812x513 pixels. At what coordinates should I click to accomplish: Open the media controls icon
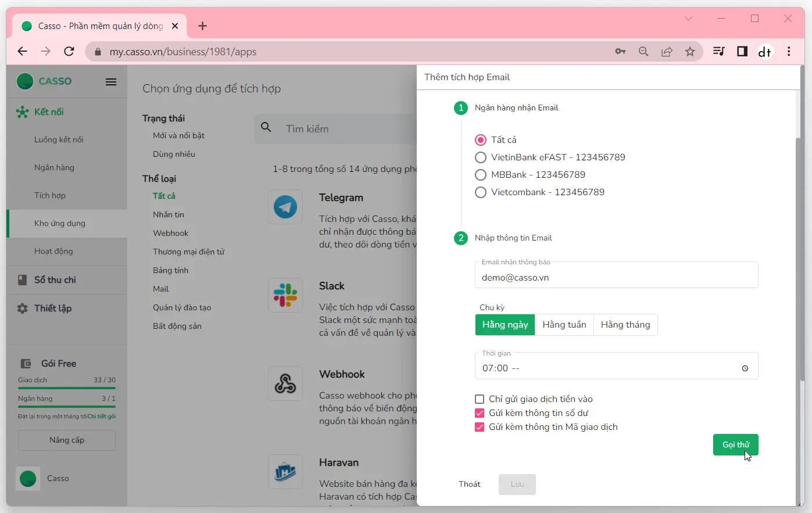(x=719, y=52)
